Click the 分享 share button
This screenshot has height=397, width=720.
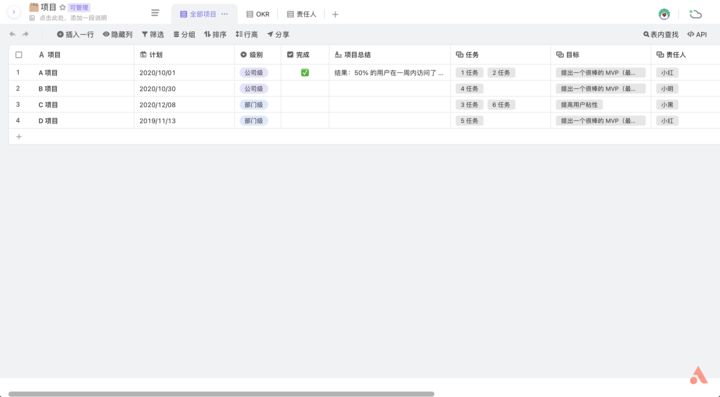pyautogui.click(x=278, y=34)
